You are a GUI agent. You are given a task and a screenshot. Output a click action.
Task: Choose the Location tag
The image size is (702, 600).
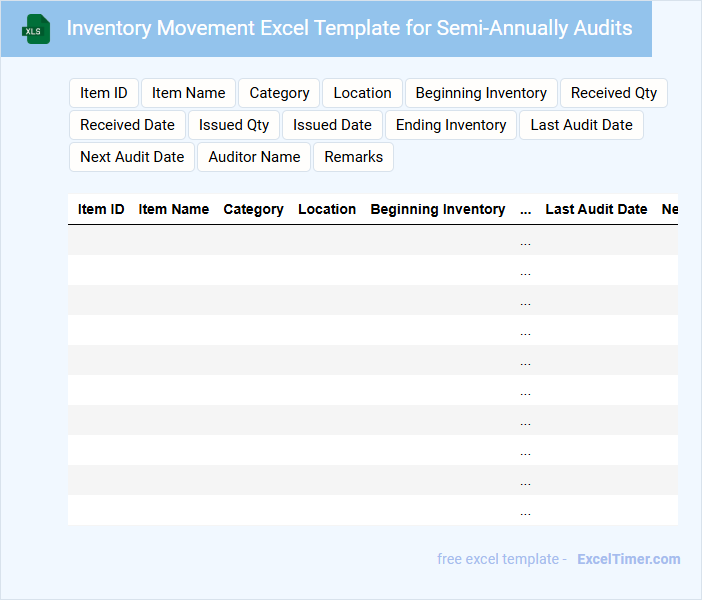pos(362,93)
